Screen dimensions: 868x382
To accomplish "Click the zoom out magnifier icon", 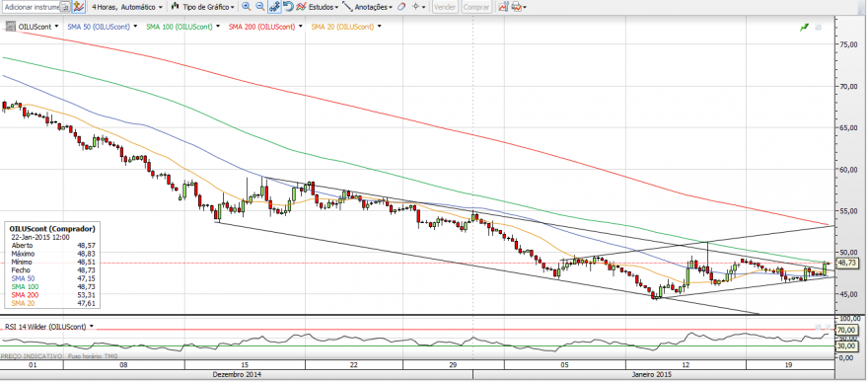I will (259, 7).
